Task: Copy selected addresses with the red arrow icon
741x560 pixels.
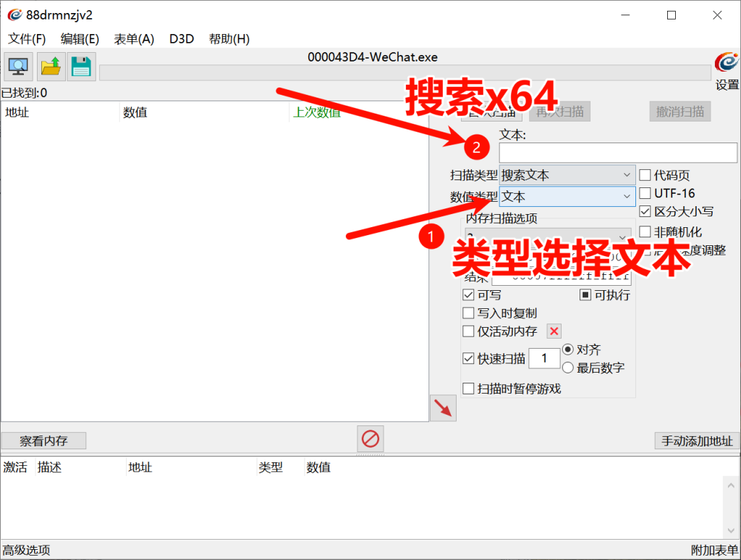Action: [x=444, y=408]
